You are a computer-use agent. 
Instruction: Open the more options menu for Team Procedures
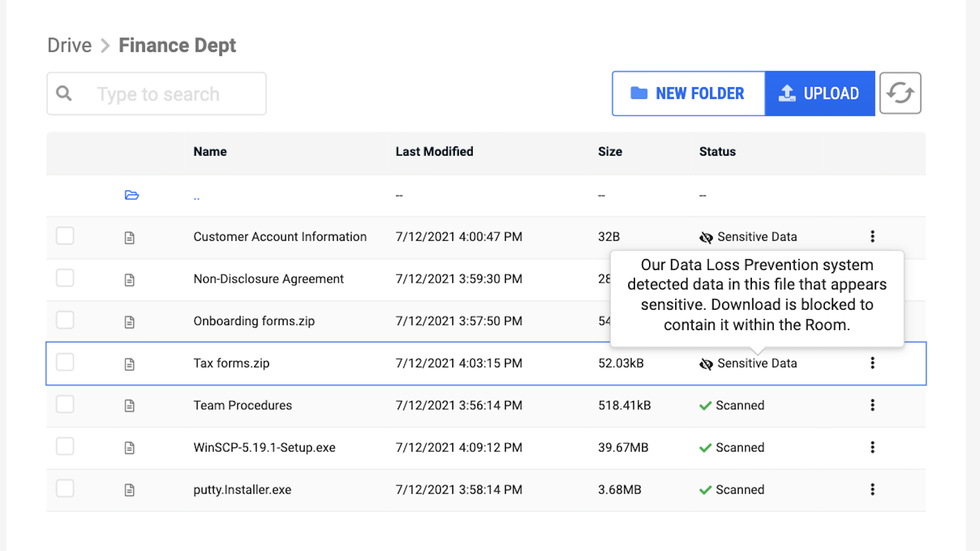click(872, 405)
